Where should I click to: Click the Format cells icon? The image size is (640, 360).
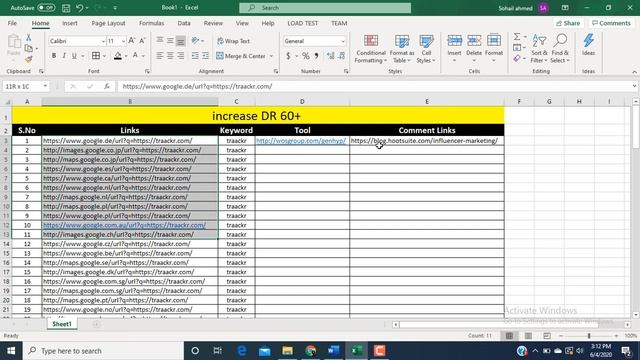494,41
